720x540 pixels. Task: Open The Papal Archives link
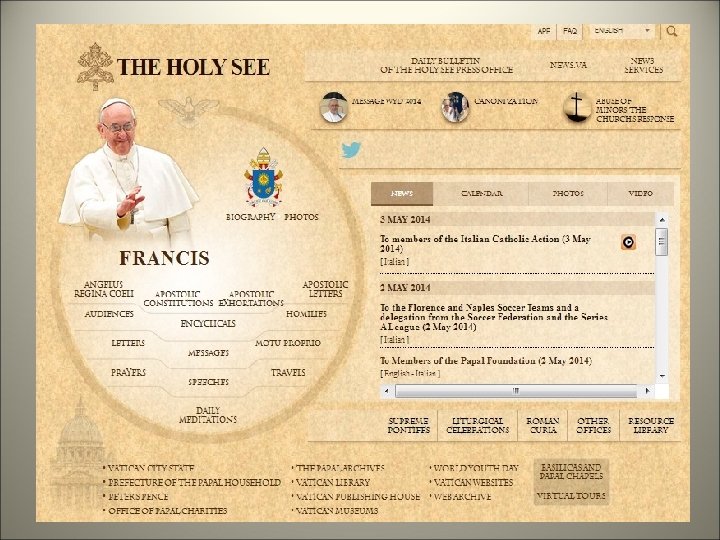click(340, 468)
